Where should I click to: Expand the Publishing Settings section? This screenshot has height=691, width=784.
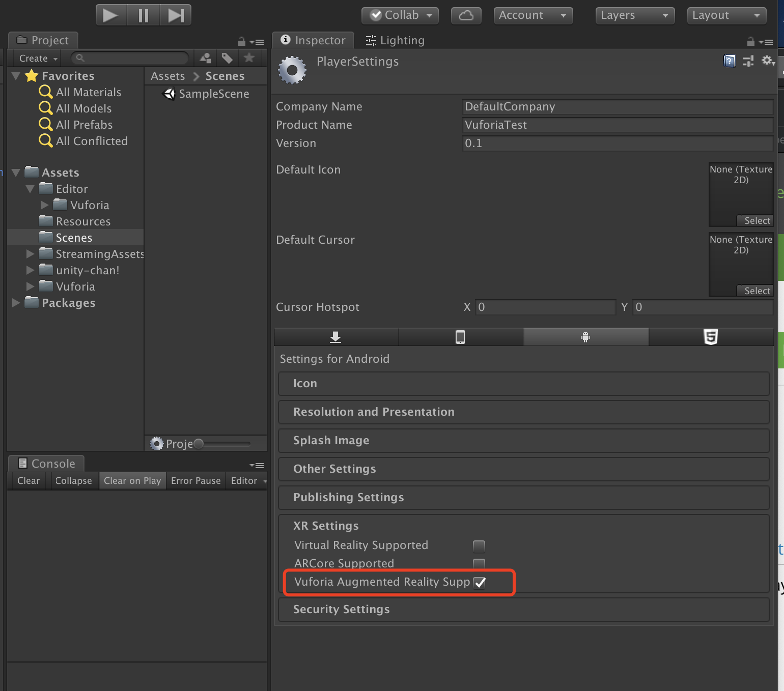click(523, 498)
